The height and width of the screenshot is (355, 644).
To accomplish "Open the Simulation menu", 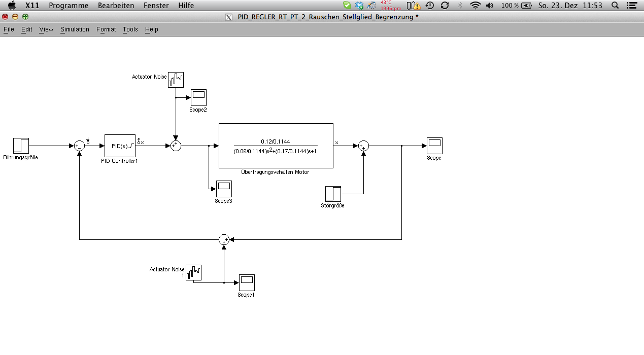I will coord(75,29).
